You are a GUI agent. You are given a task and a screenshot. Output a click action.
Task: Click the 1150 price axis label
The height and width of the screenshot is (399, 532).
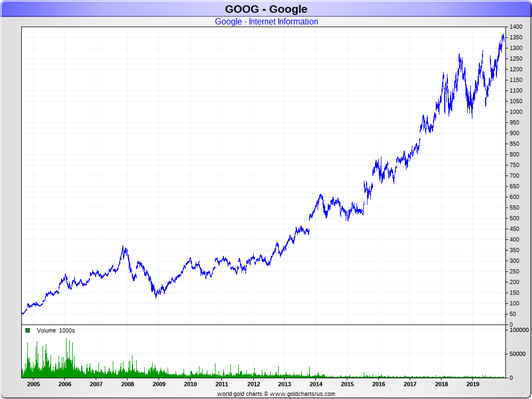[516, 80]
